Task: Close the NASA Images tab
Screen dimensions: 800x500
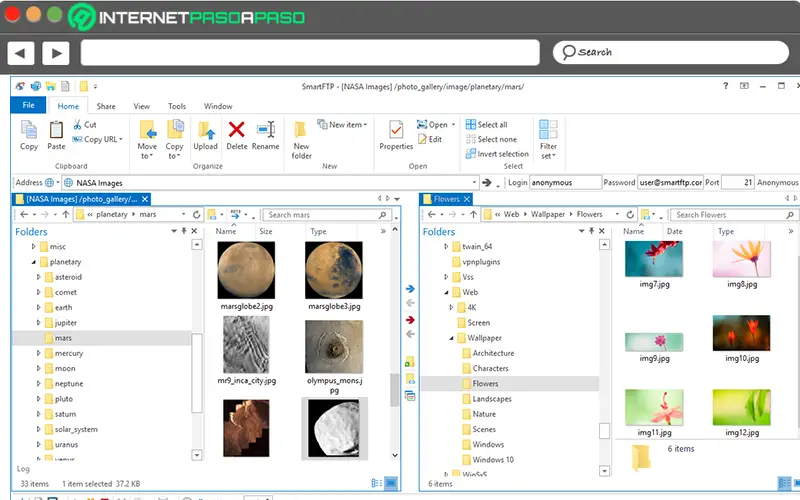Action: (146, 199)
